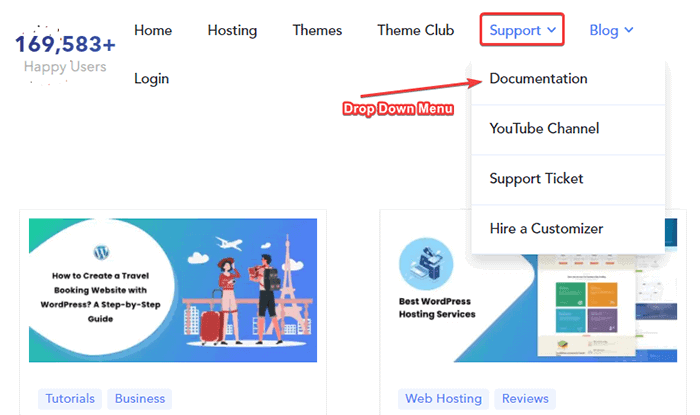The image size is (700, 415).
Task: Click the round hosting illustration icon
Action: tap(426, 264)
